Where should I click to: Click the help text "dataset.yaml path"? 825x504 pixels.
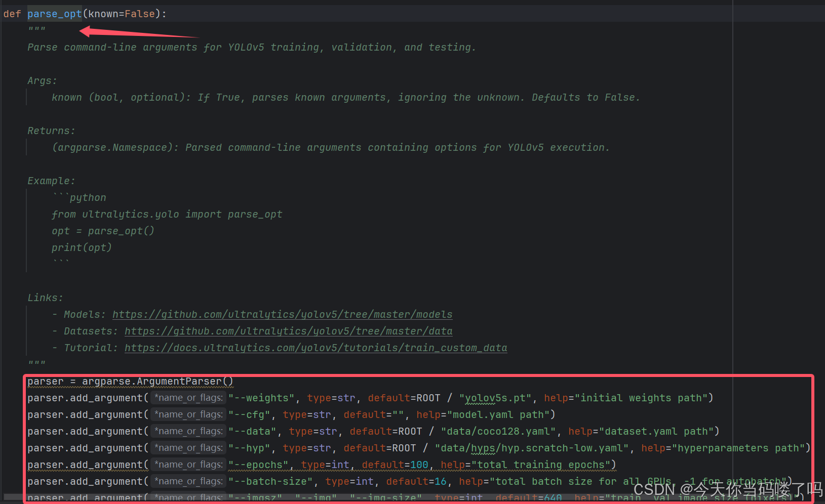coord(656,431)
